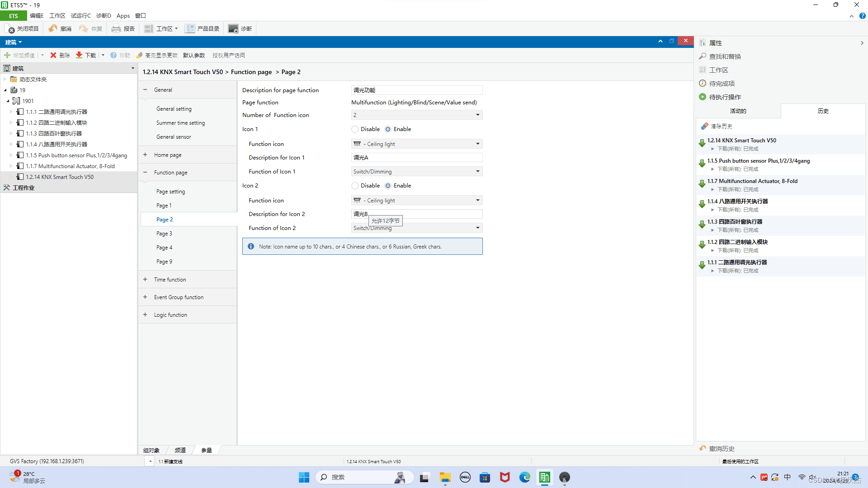Select Disable for Icon 2
The image size is (868, 488).
(355, 186)
